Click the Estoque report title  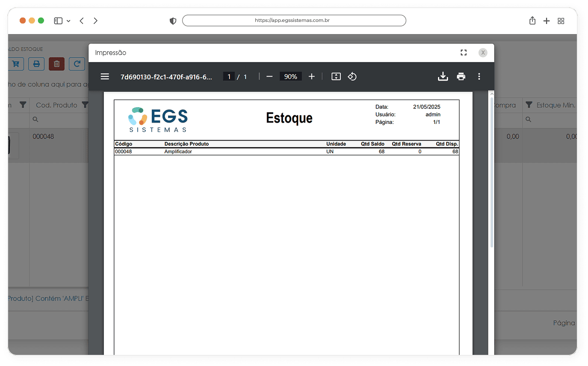pyautogui.click(x=289, y=118)
